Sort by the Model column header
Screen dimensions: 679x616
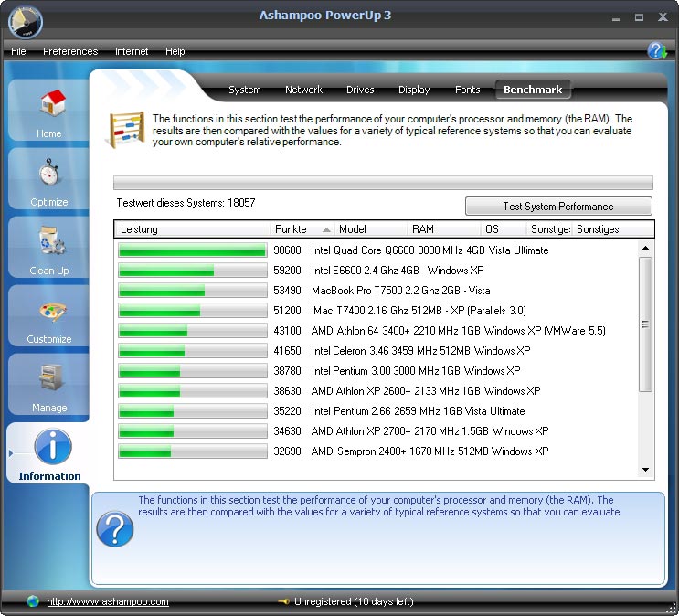(x=371, y=229)
